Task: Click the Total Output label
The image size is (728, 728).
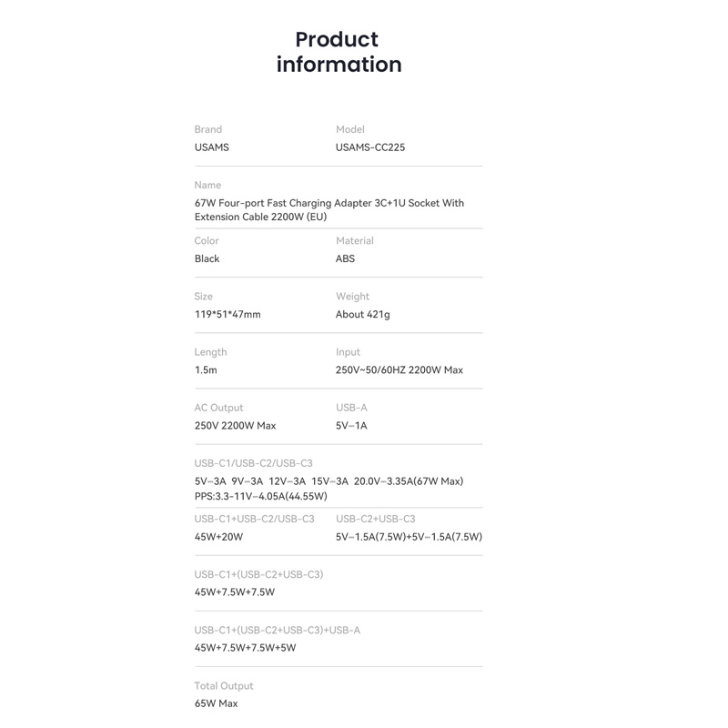Action: click(224, 686)
